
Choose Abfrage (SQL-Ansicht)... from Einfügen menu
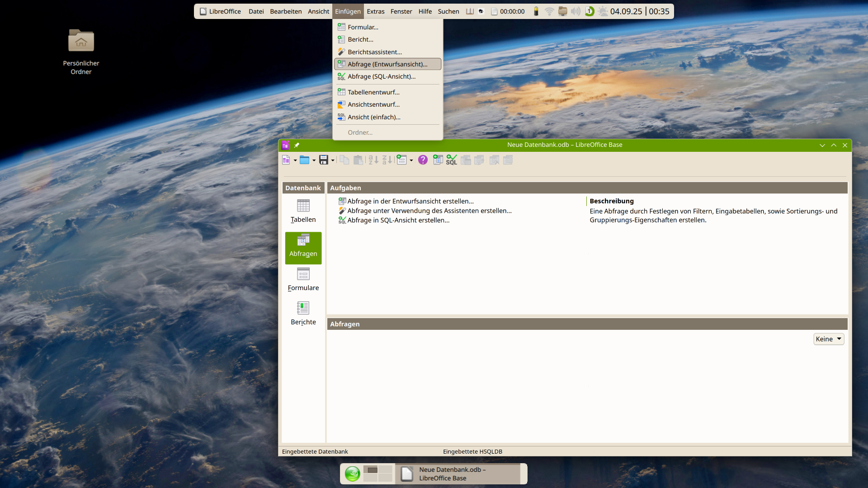pyautogui.click(x=381, y=76)
